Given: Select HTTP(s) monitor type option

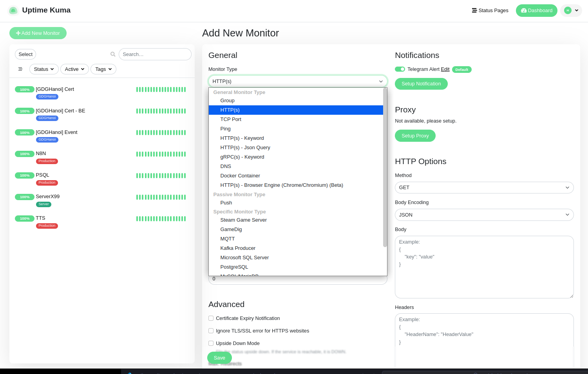Looking at the screenshot, I should click(x=296, y=110).
